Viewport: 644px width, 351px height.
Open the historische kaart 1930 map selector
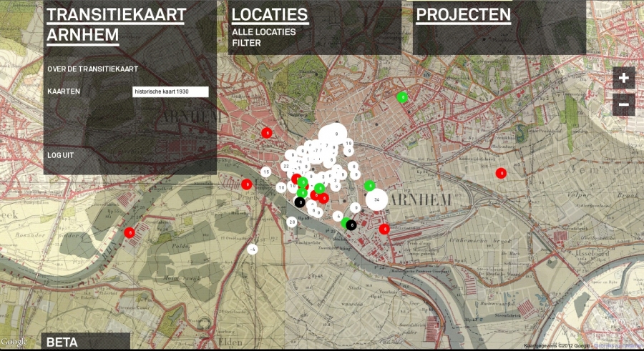tap(170, 92)
